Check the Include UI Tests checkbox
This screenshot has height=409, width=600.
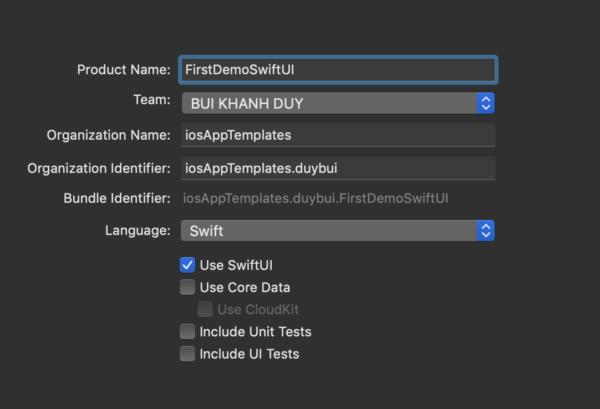[x=187, y=353]
